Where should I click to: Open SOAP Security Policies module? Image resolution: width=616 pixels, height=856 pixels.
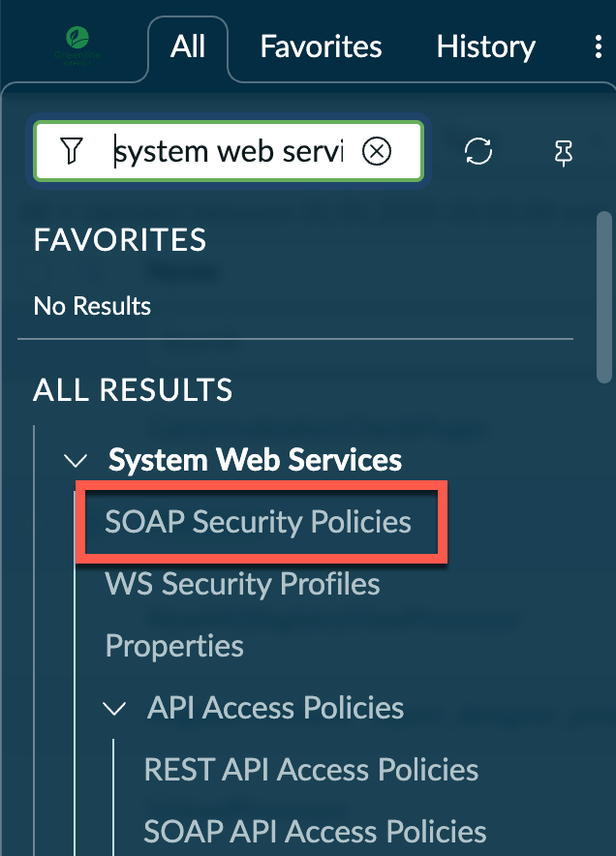[259, 521]
